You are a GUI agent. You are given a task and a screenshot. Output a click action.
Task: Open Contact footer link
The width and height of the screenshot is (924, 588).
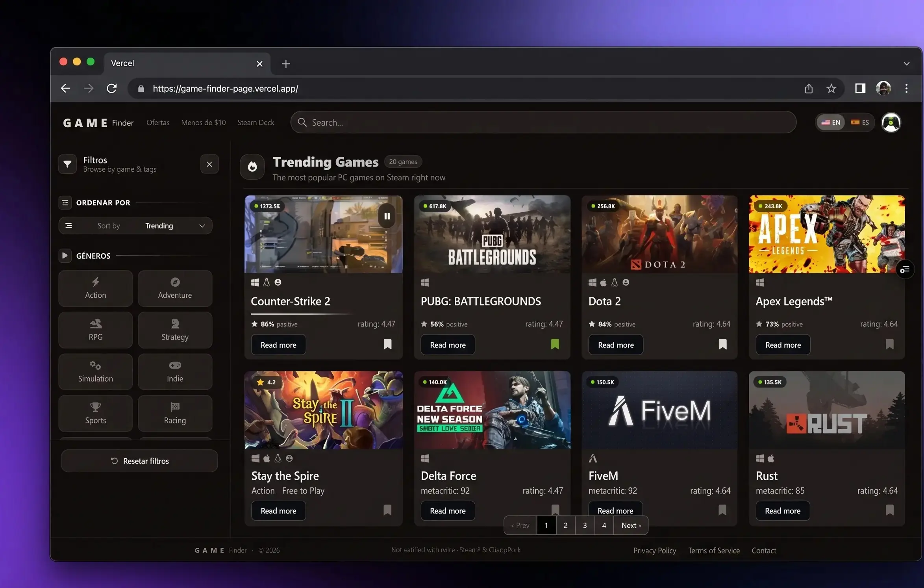click(764, 551)
